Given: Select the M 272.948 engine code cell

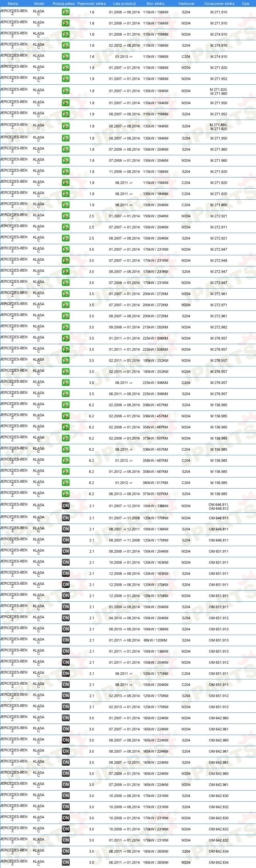Looking at the screenshot, I should click(219, 260).
